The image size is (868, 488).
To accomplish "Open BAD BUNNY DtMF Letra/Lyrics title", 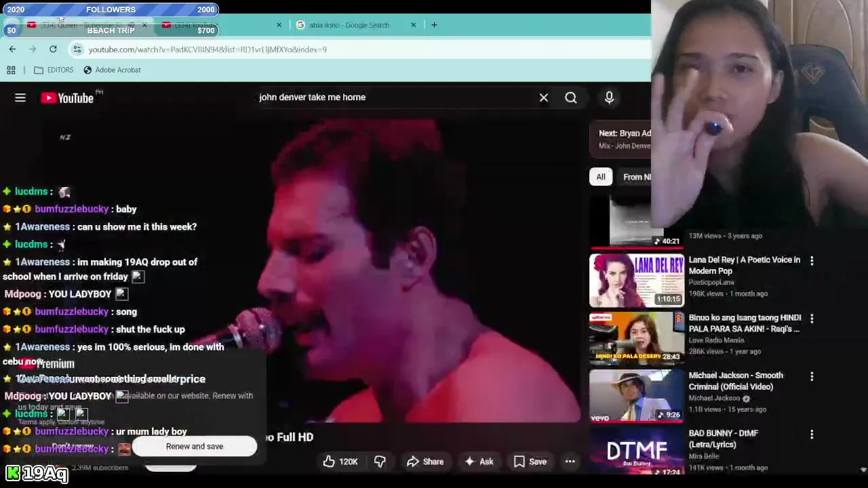I will point(724,439).
